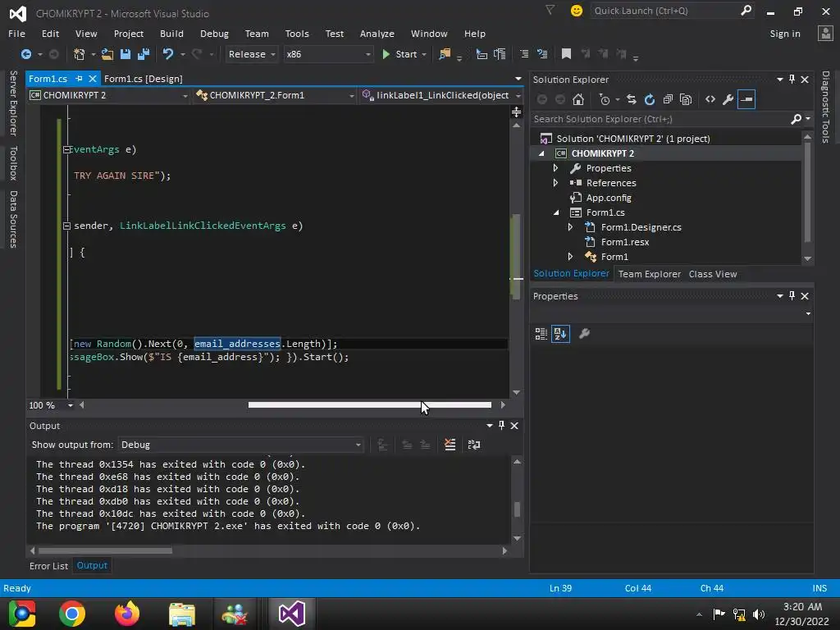Click the Save All icon
Image resolution: width=840 pixels, height=630 pixels.
(x=143, y=54)
